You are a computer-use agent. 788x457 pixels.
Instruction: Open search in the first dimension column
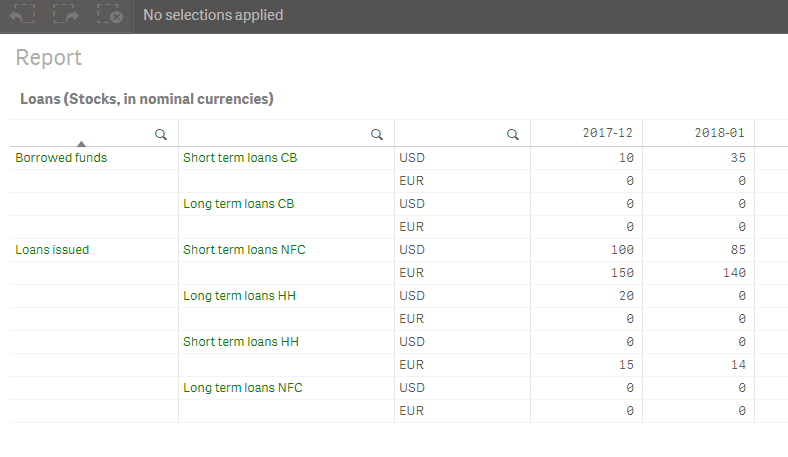pyautogui.click(x=161, y=134)
